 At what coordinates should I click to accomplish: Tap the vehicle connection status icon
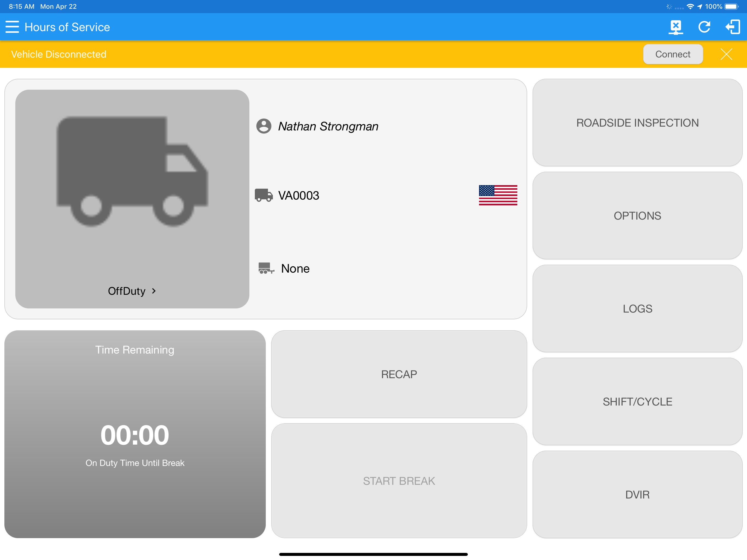tap(675, 27)
